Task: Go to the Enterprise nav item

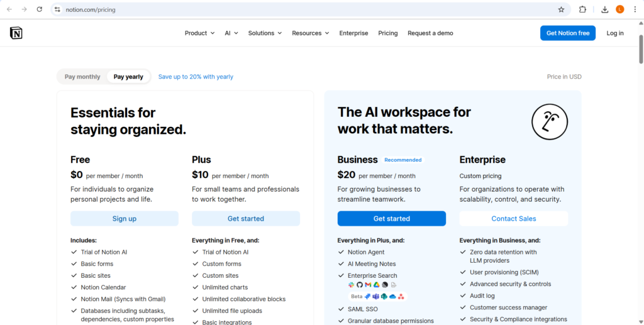Action: [353, 33]
